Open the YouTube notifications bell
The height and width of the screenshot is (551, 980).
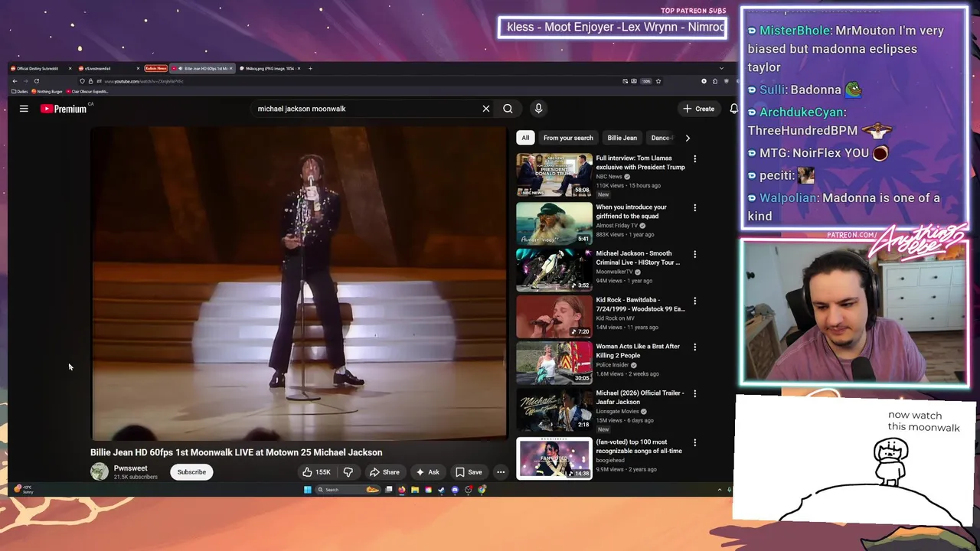(x=733, y=109)
